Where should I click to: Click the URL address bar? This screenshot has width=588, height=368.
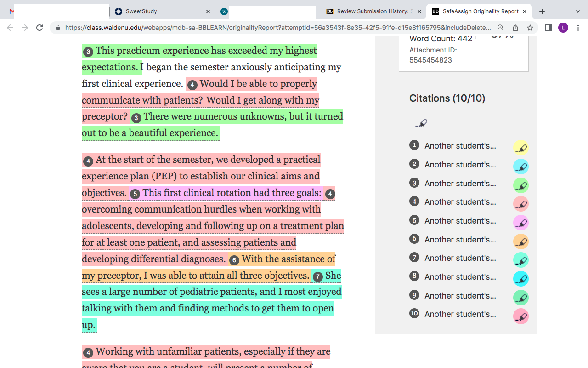(x=278, y=28)
